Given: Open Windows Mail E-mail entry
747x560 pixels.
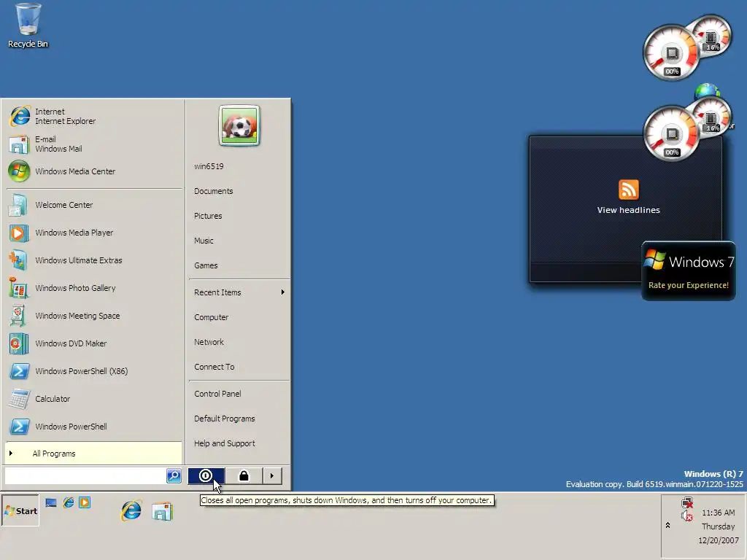Looking at the screenshot, I should click(x=94, y=144).
